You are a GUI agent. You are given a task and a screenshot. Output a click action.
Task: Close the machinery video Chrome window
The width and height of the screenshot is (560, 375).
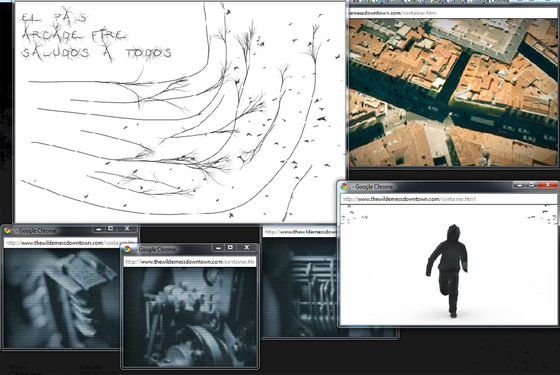coord(246,247)
